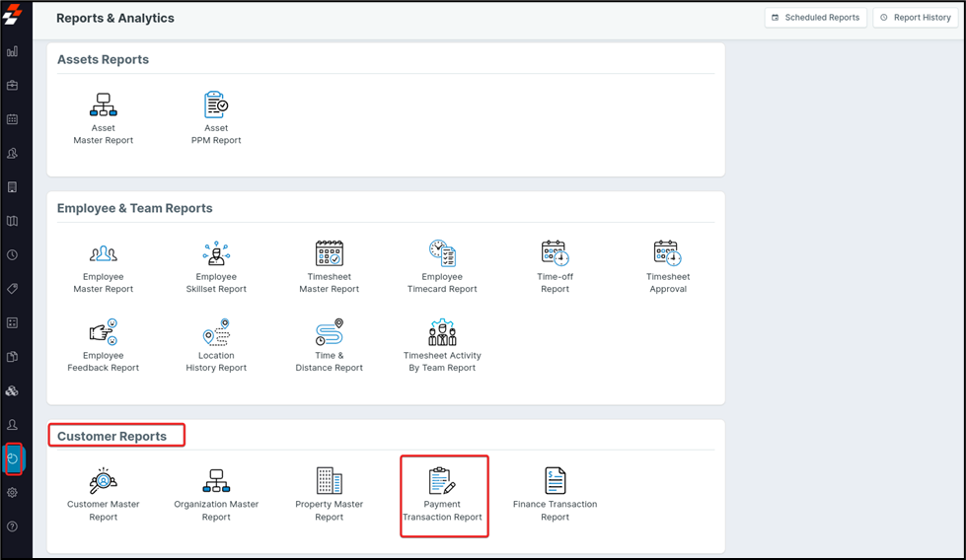
Task: Click the Scheduled Reports button
Action: pos(816,17)
